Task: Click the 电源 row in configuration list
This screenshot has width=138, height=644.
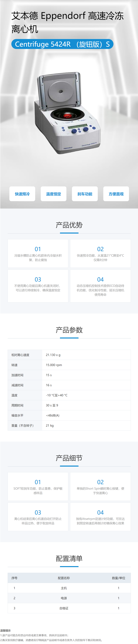Action: click(69, 598)
